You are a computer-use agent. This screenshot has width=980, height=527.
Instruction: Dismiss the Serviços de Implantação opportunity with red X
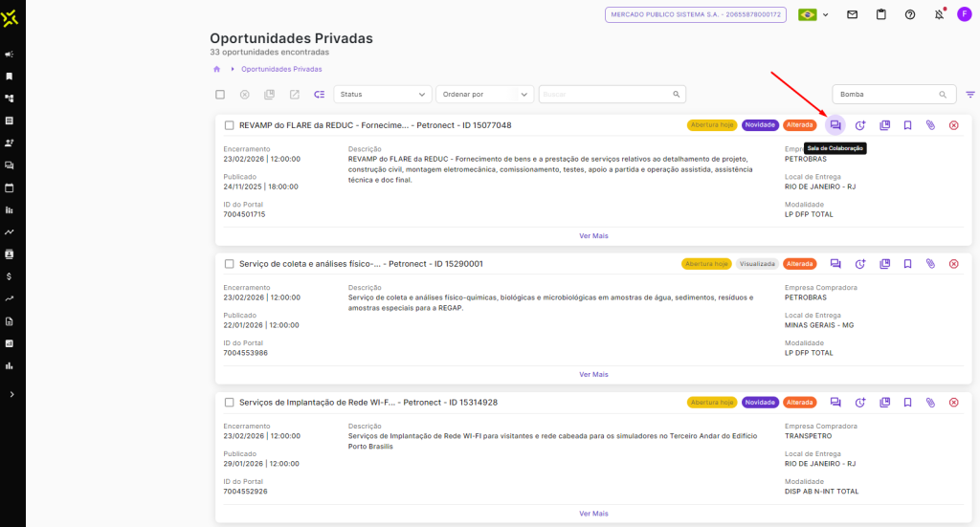pos(953,403)
